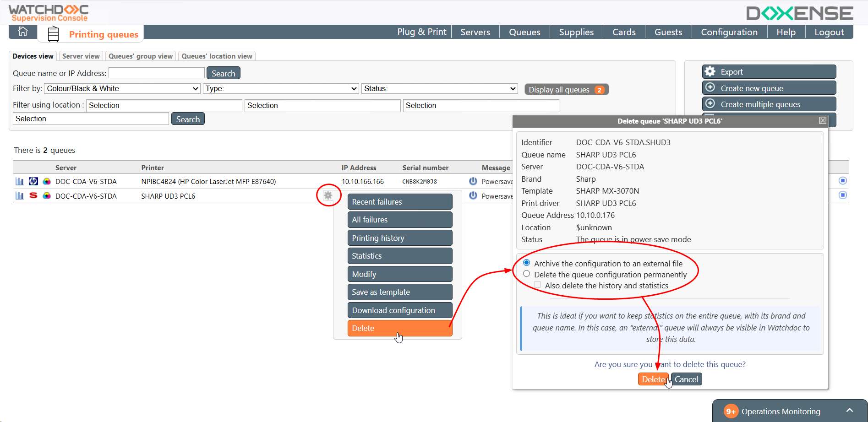Click the Watchdoc Supervision Console logo
Viewport: 868px width, 422px height.
coord(49,13)
